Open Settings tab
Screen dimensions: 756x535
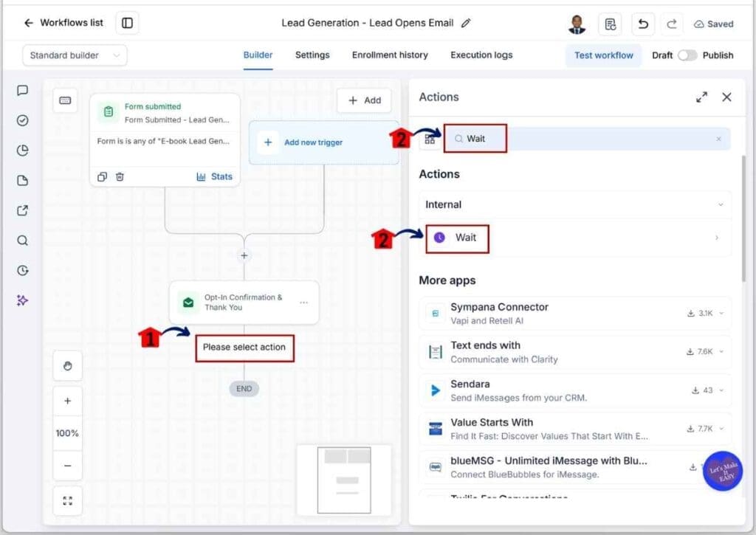click(312, 55)
